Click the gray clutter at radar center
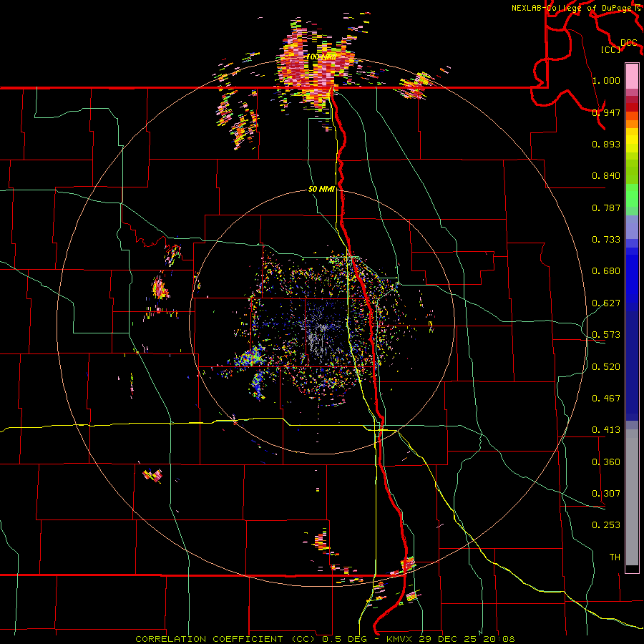644x644 pixels. tap(318, 333)
